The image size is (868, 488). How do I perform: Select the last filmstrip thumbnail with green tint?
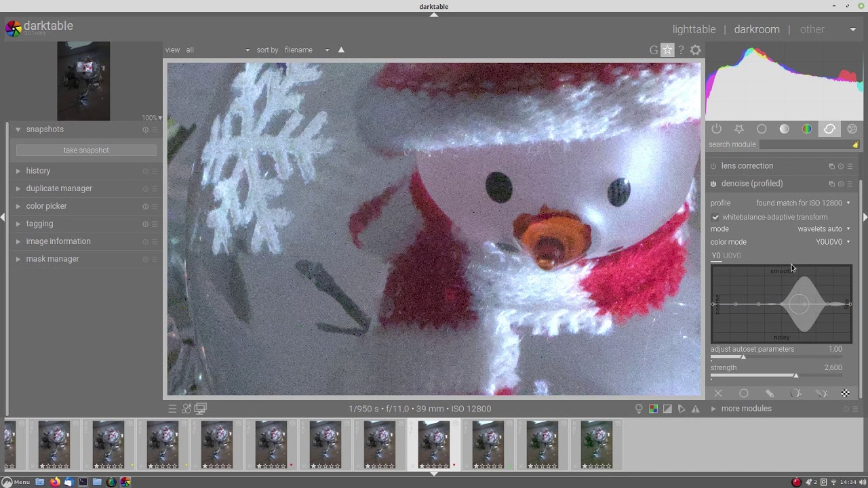(597, 445)
